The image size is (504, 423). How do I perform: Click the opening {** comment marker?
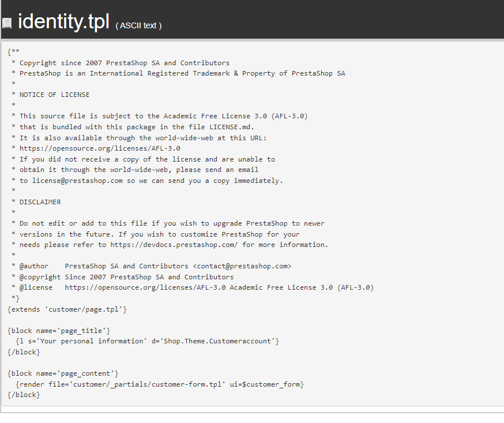[x=13, y=52]
